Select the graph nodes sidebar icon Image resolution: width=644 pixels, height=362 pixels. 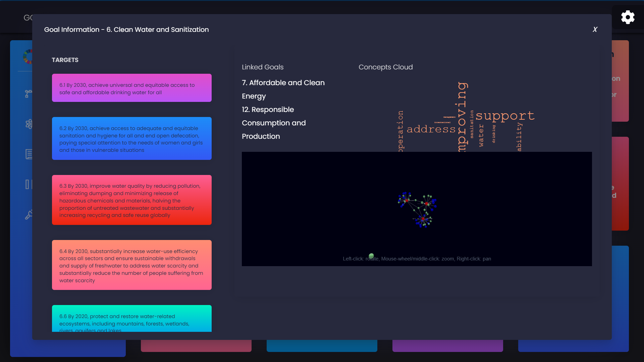click(29, 94)
